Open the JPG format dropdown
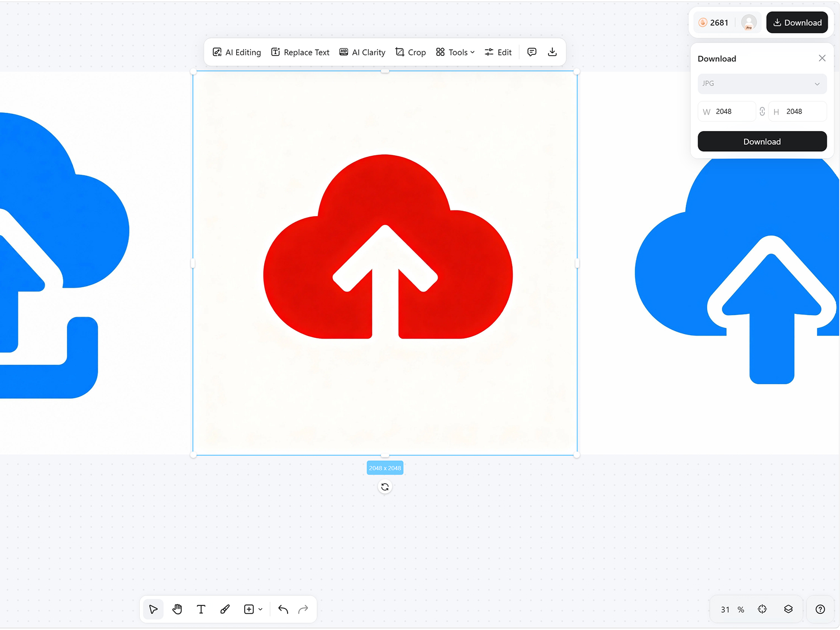 coord(762,84)
